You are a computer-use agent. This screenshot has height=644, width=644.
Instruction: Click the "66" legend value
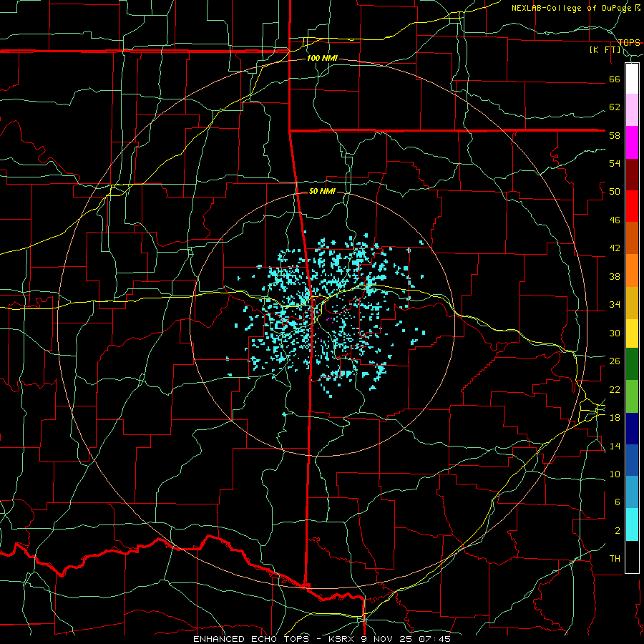click(615, 79)
